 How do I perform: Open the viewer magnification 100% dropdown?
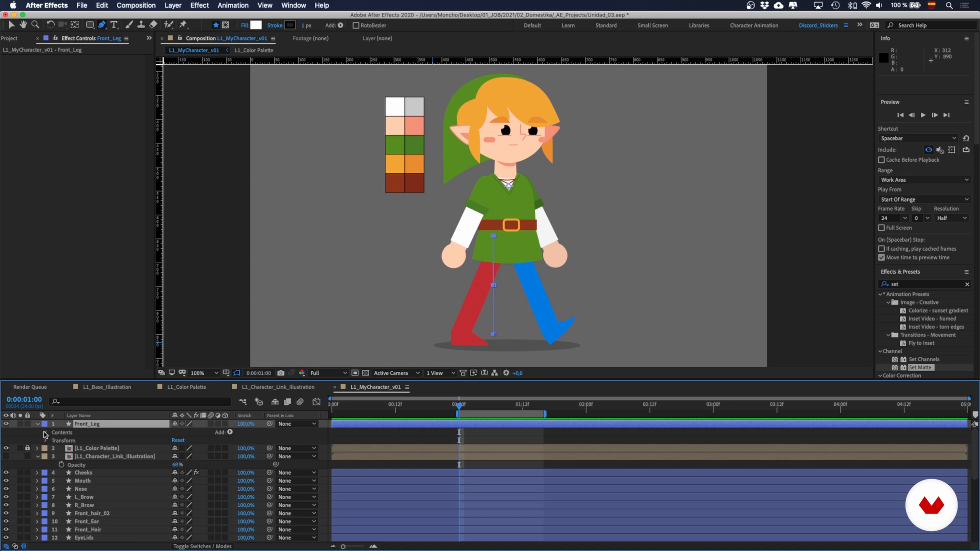(x=204, y=373)
